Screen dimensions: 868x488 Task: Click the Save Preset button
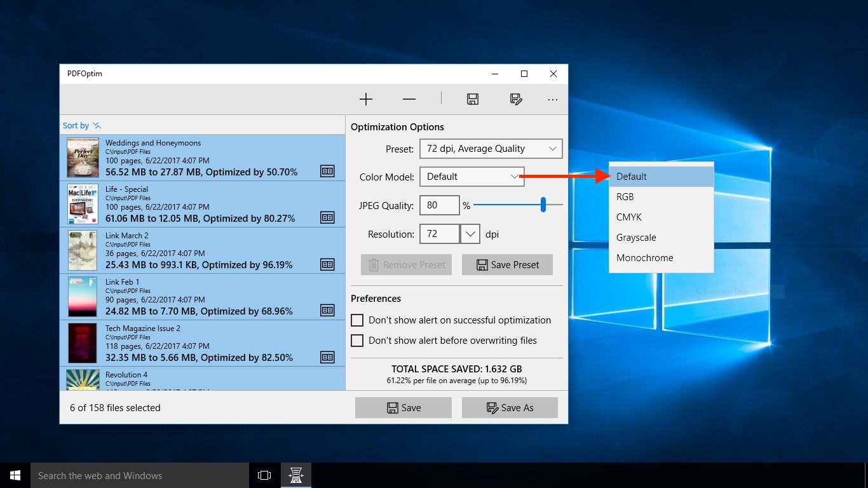click(x=507, y=265)
